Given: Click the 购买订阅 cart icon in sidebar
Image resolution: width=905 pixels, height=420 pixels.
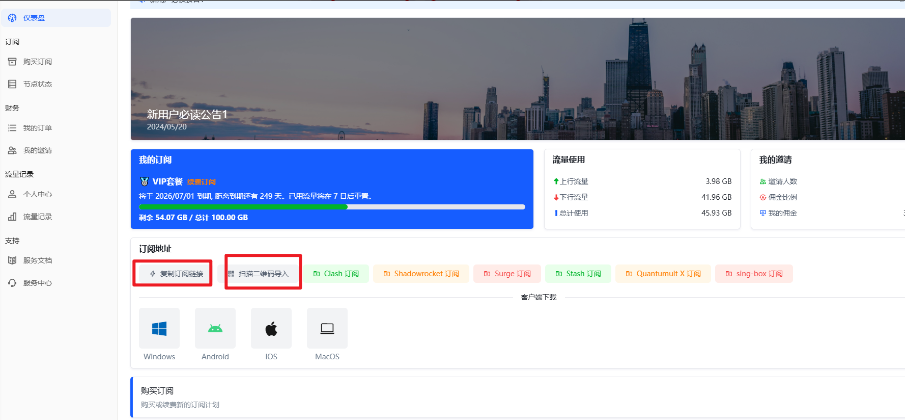Looking at the screenshot, I should pyautogui.click(x=12, y=62).
